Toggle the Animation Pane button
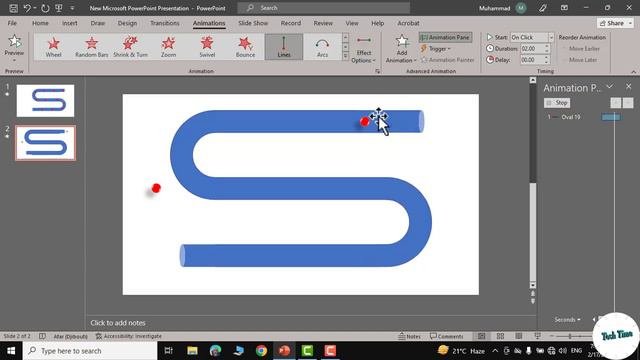 pos(445,37)
